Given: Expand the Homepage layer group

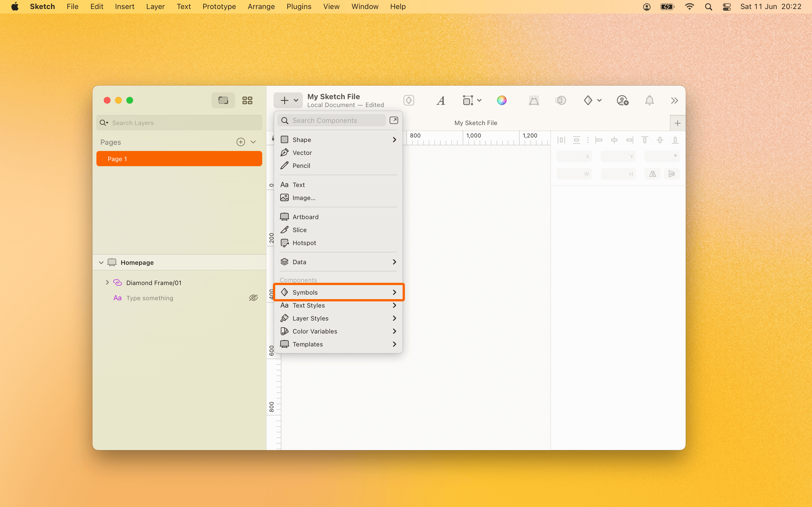Looking at the screenshot, I should pyautogui.click(x=102, y=262).
